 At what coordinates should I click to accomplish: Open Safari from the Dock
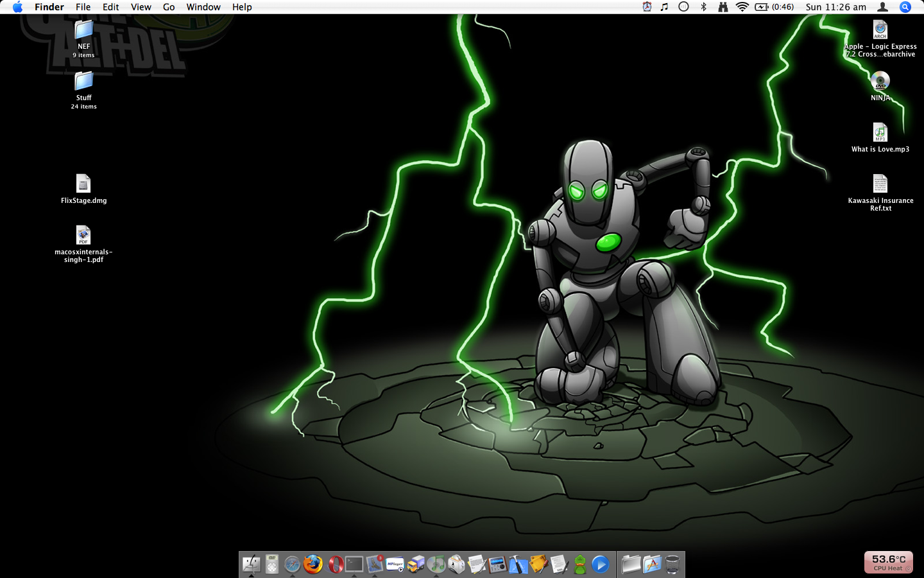293,565
